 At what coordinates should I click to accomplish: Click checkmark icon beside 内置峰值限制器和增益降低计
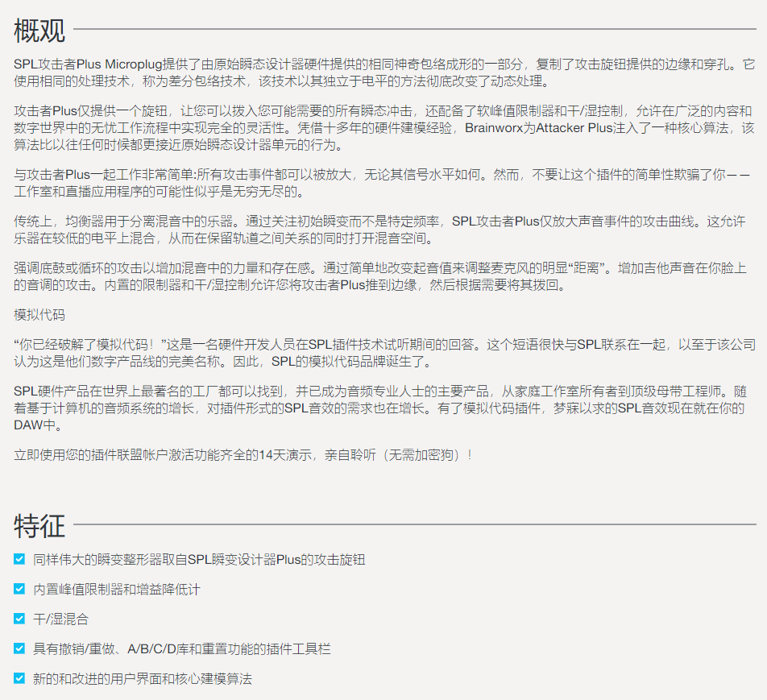[19, 589]
